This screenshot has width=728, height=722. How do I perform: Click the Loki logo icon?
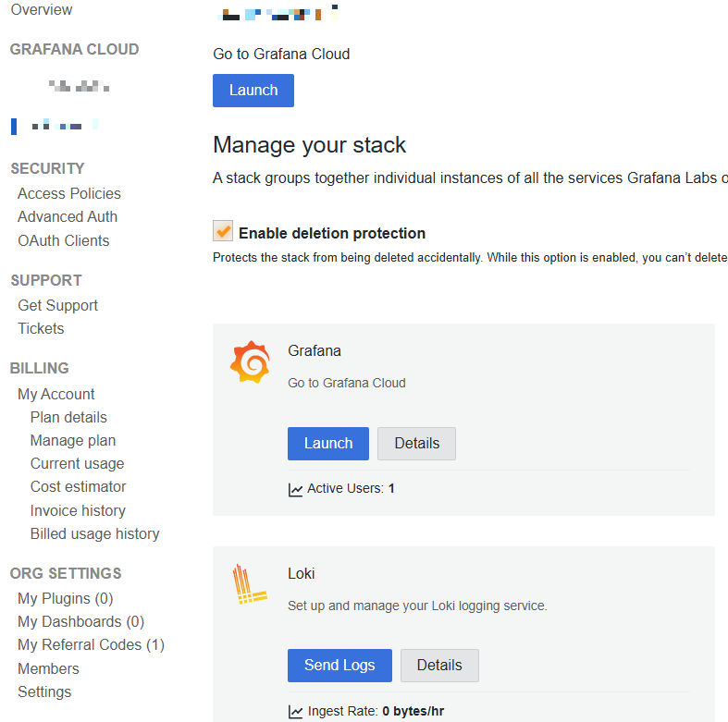tap(250, 584)
